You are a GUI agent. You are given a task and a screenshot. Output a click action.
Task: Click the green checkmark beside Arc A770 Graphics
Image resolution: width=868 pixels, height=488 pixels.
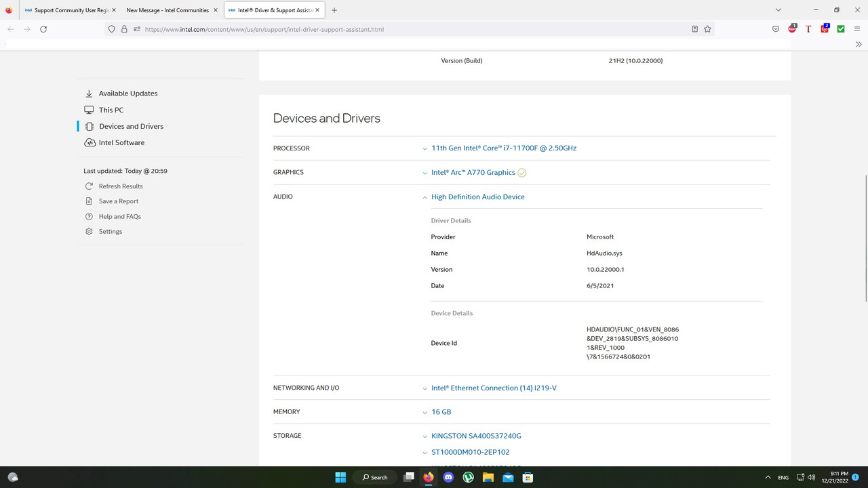coord(522,173)
